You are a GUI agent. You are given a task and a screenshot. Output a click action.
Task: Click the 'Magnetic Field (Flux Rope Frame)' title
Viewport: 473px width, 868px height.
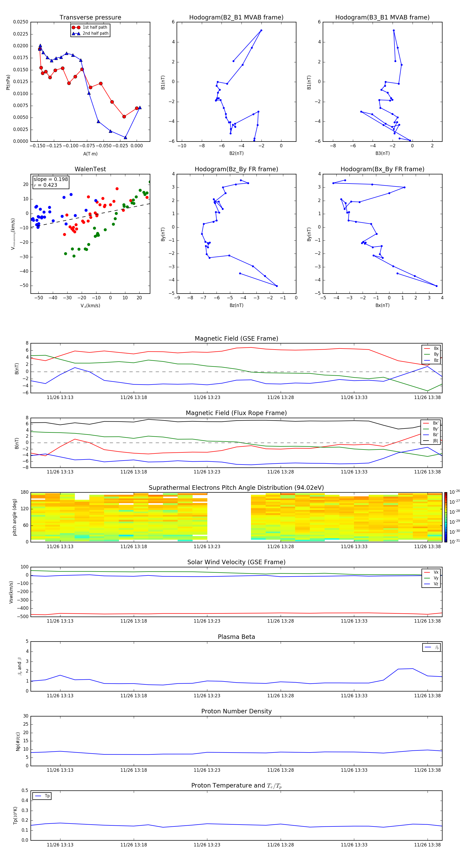click(236, 413)
